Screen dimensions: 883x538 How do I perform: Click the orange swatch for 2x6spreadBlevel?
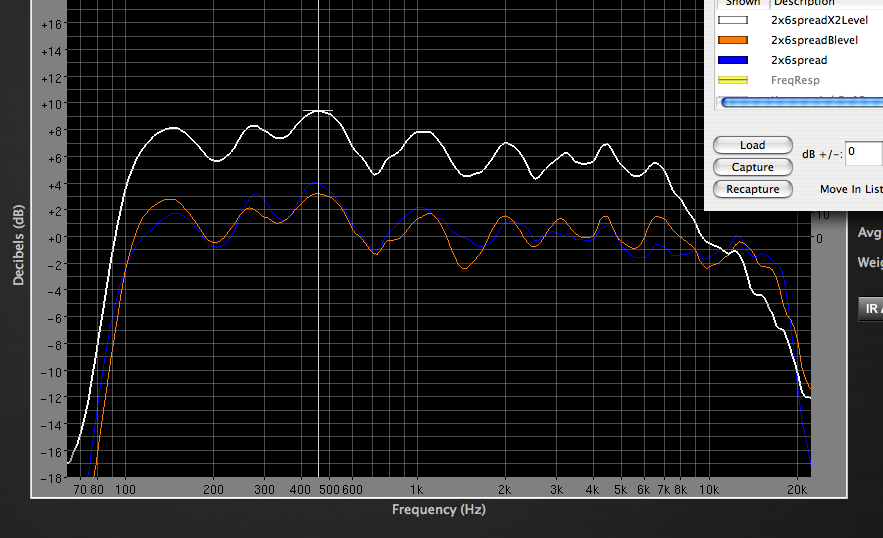733,40
